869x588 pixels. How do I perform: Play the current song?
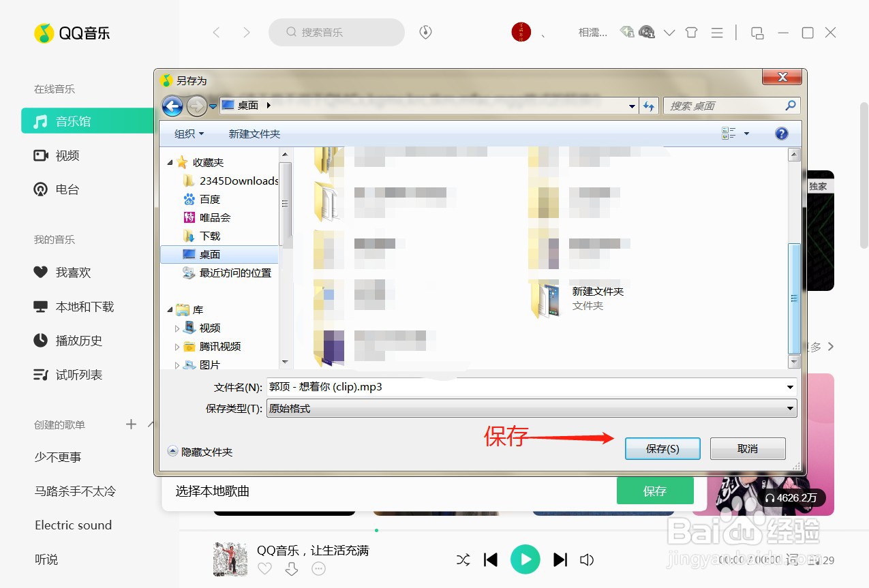(x=525, y=559)
